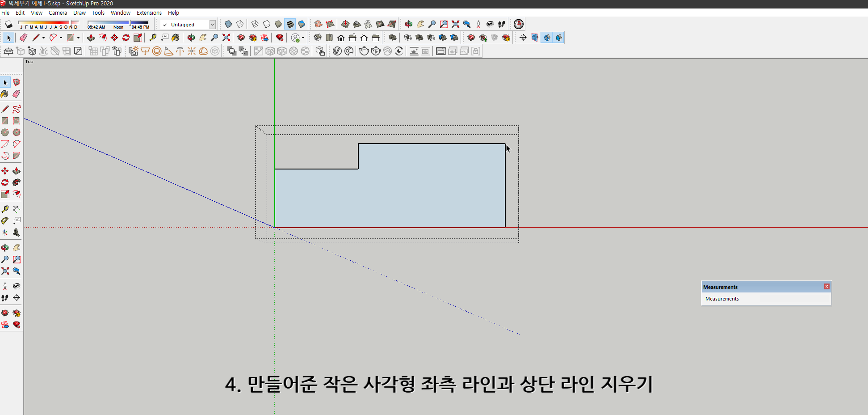Activate the Freehand drawing tool
The height and width of the screenshot is (415, 868).
pos(17,109)
